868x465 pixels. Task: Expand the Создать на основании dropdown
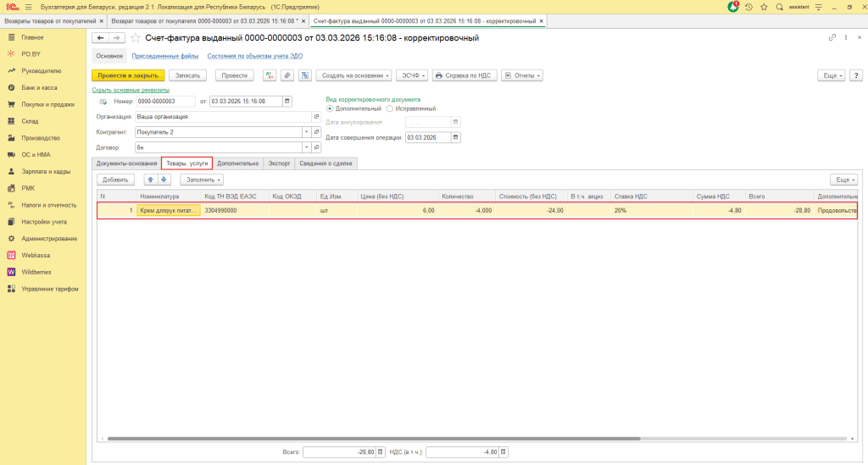[x=353, y=75]
